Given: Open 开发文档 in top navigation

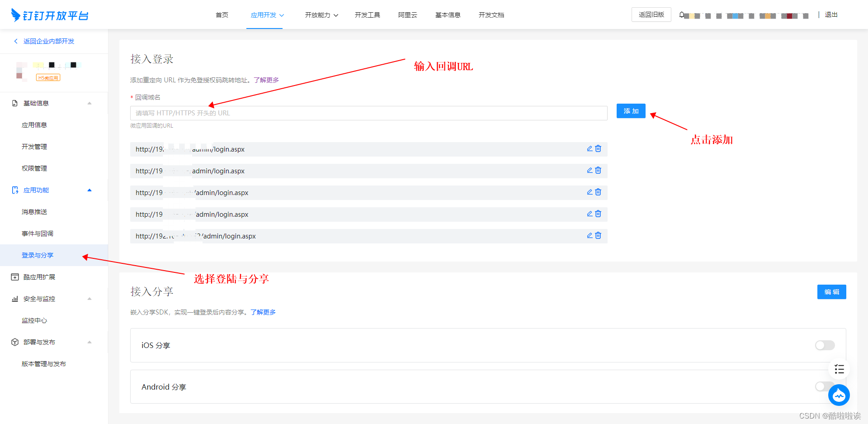Looking at the screenshot, I should point(491,15).
